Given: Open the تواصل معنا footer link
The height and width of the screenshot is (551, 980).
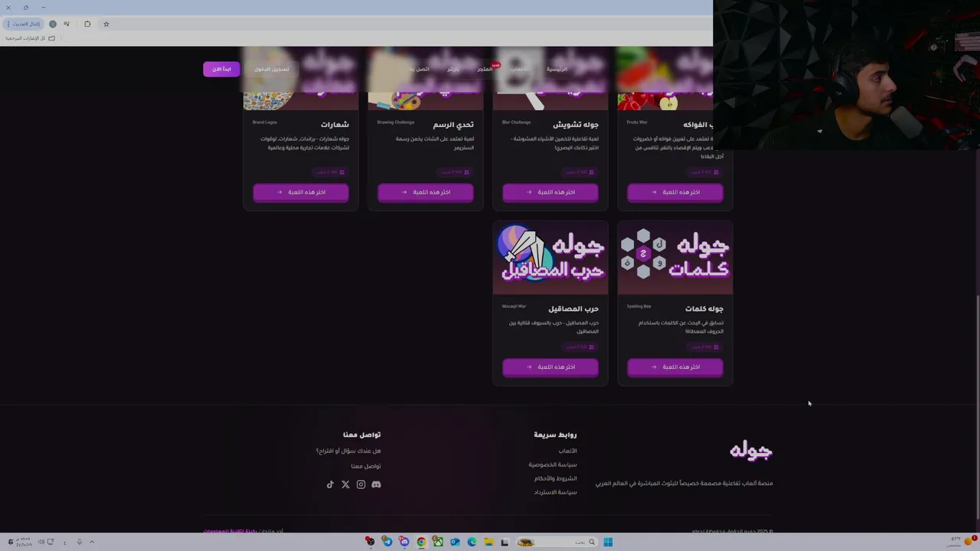Looking at the screenshot, I should 365,466.
